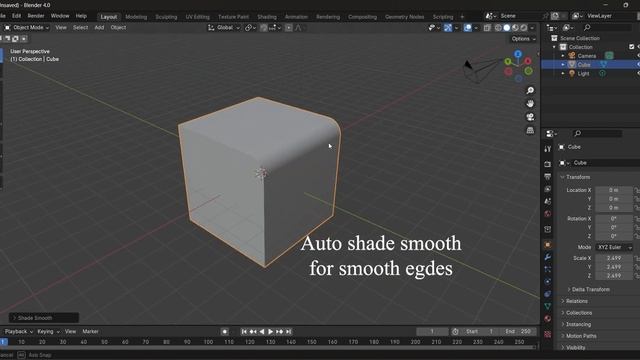Open the Scene properties tab icon

pos(547,201)
